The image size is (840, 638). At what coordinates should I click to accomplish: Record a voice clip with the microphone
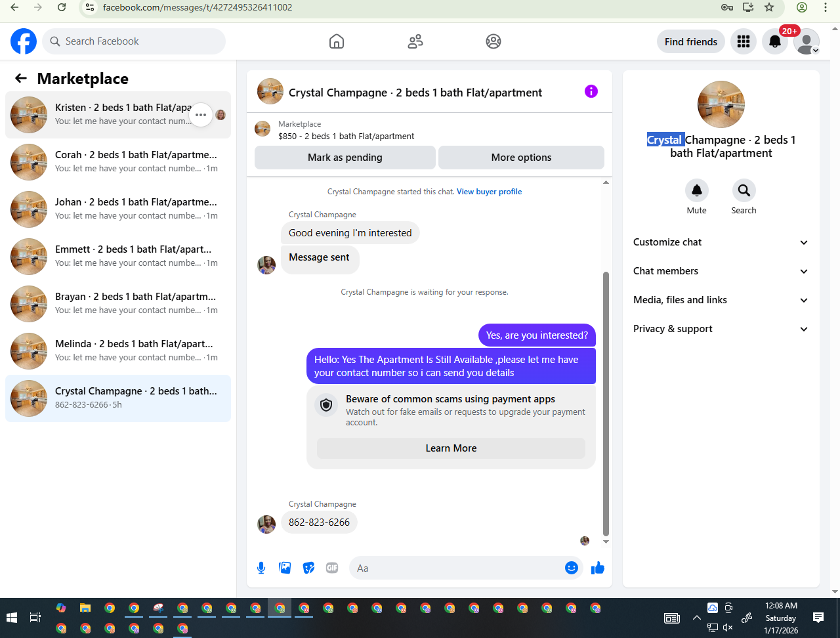click(261, 568)
